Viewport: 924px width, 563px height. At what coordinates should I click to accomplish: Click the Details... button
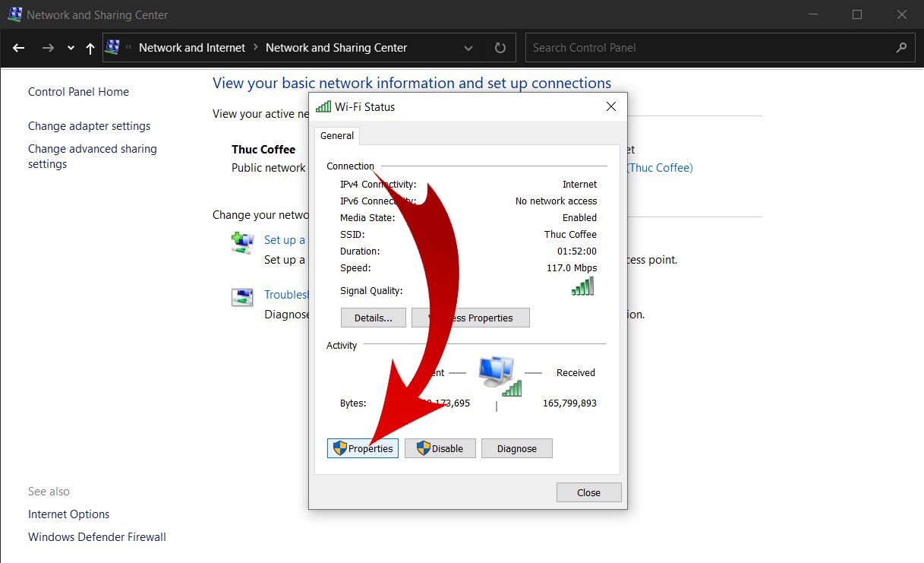coord(374,318)
